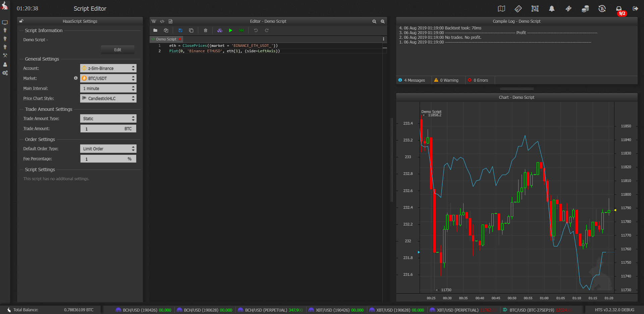The image size is (644, 314).
Task: Click the 'No trades. No profit.' log entry
Action: pyautogui.click(x=440, y=38)
